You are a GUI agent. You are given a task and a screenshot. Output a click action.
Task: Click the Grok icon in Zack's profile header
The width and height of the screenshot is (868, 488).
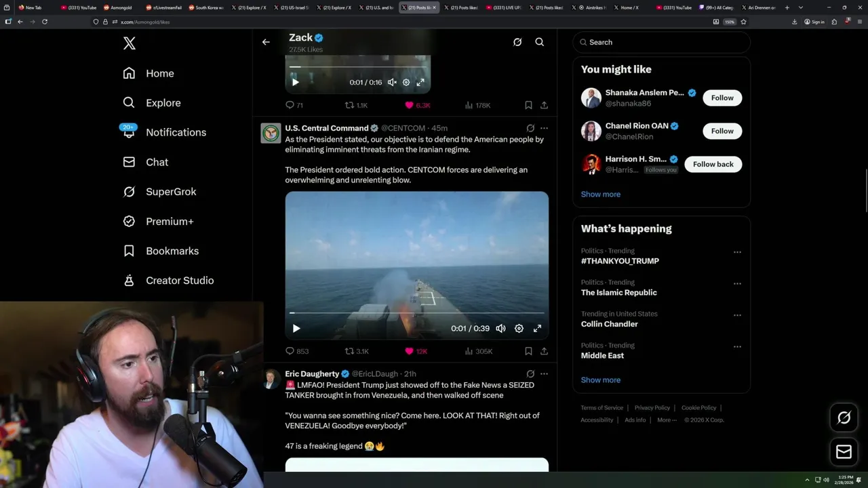517,42
